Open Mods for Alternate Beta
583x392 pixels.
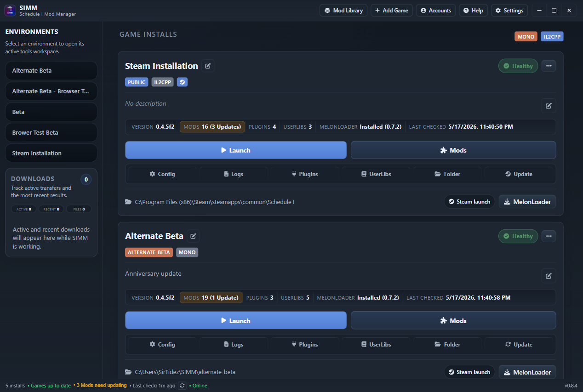click(453, 320)
